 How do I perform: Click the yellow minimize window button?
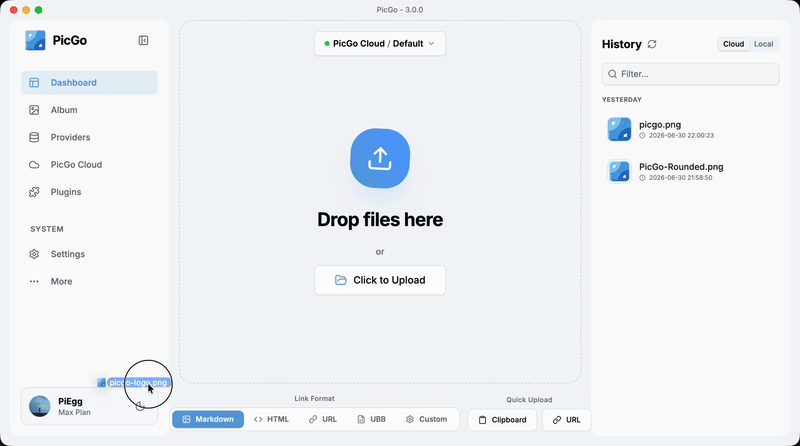[x=26, y=10]
